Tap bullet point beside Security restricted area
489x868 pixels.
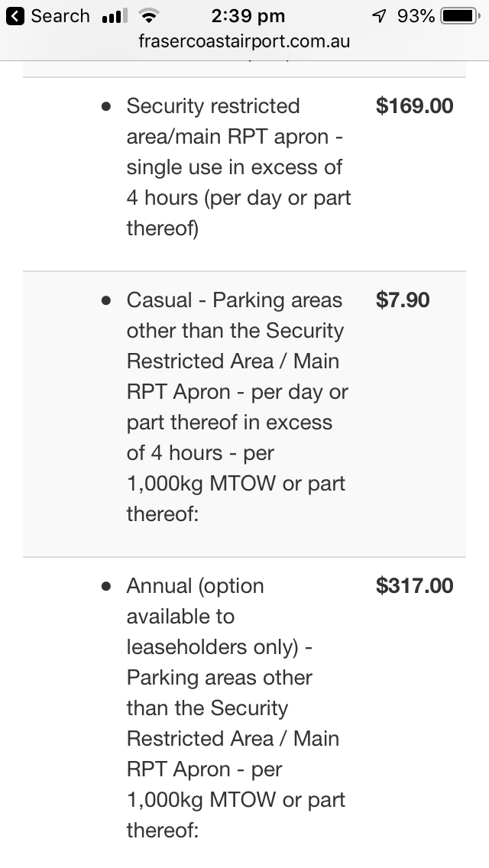click(x=106, y=106)
